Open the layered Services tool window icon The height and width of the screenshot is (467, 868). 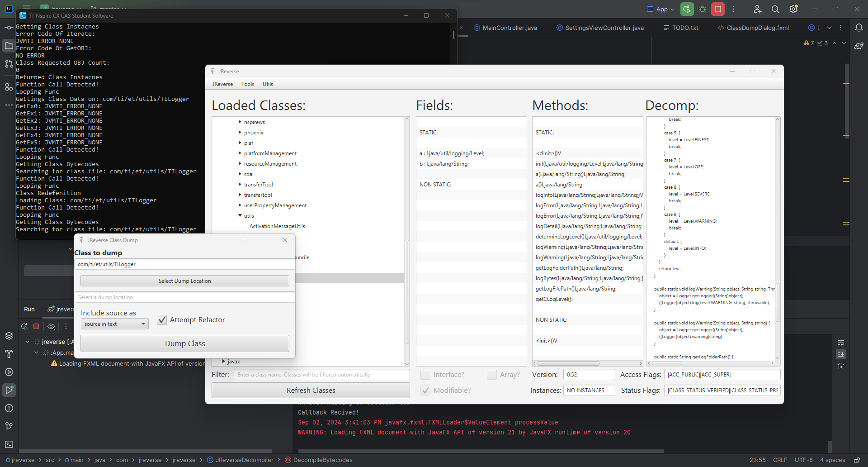click(x=9, y=336)
